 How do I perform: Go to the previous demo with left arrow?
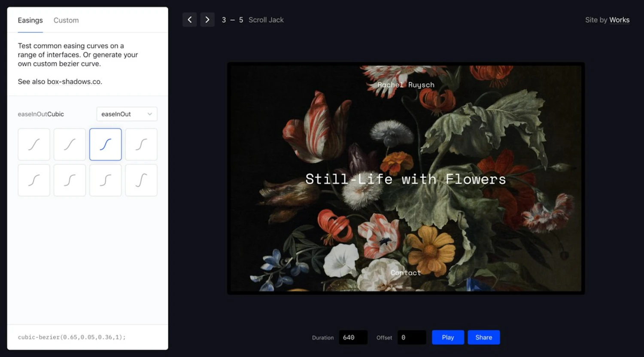(x=189, y=20)
